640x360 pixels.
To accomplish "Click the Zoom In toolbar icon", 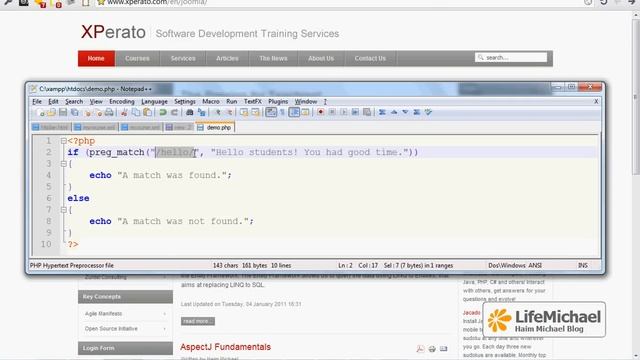I will [x=218, y=112].
